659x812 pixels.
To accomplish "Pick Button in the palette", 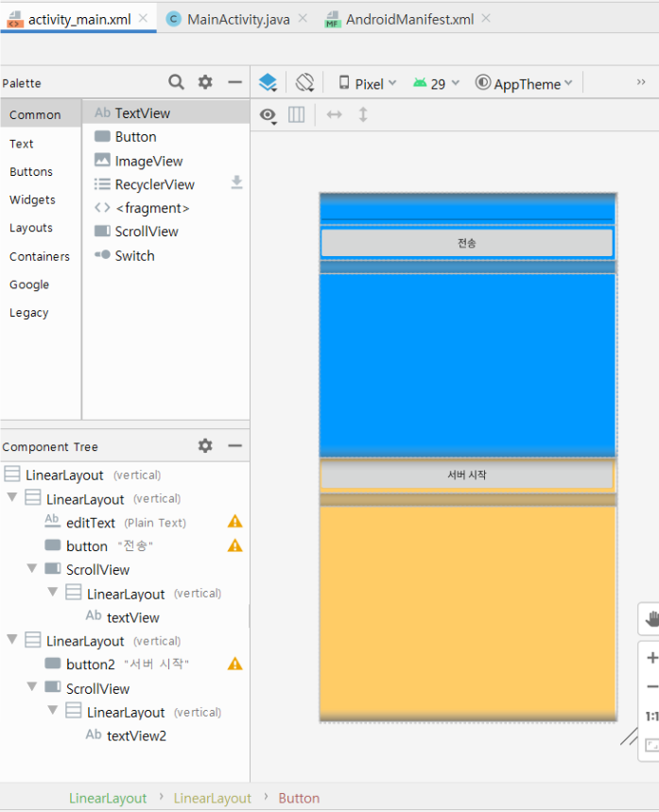I will click(165, 137).
